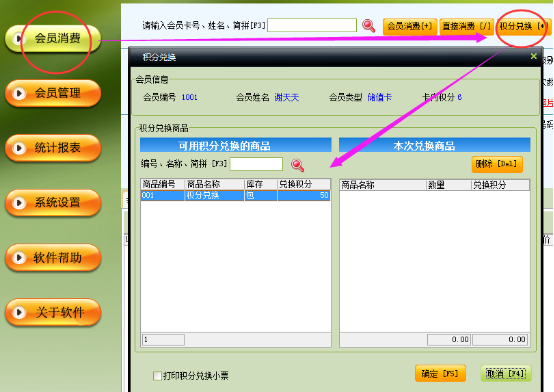Click the play arrow icon on 统计报表

point(19,148)
